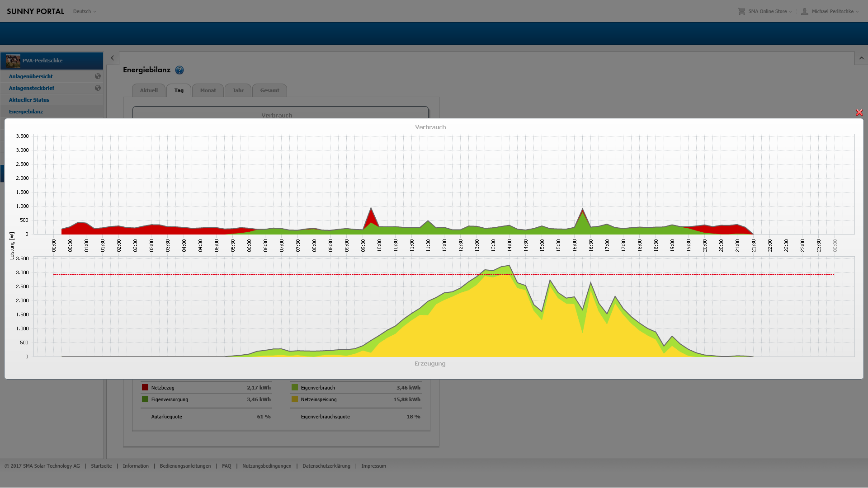Switch to the Monat tab
The image size is (868, 488).
[x=208, y=90]
